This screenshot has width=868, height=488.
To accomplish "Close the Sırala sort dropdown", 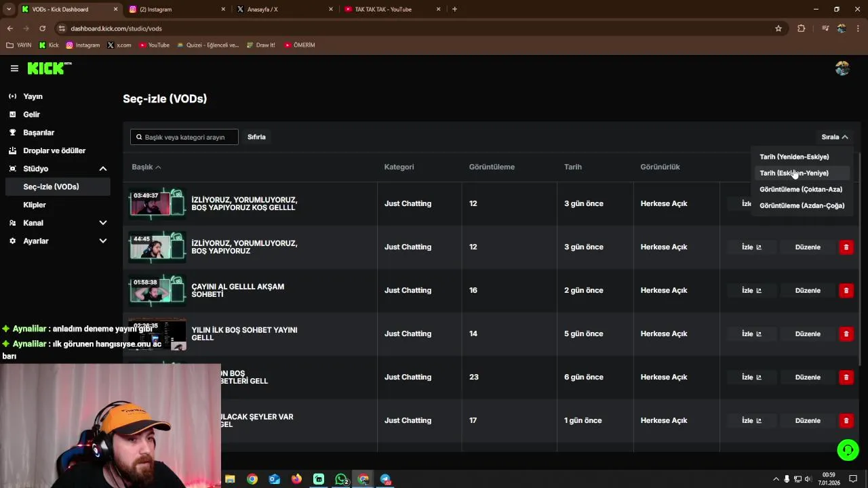I will tap(835, 137).
